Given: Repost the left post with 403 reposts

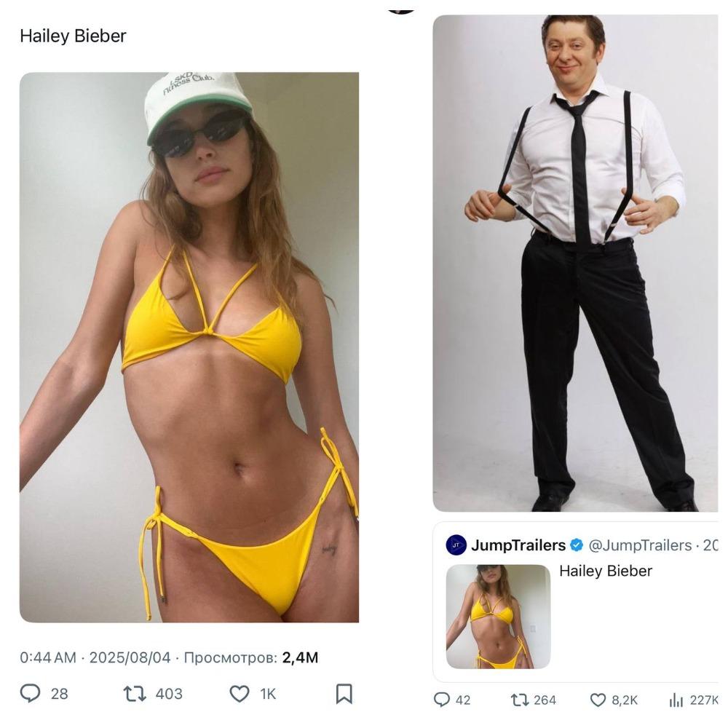Looking at the screenshot, I should 135,693.
